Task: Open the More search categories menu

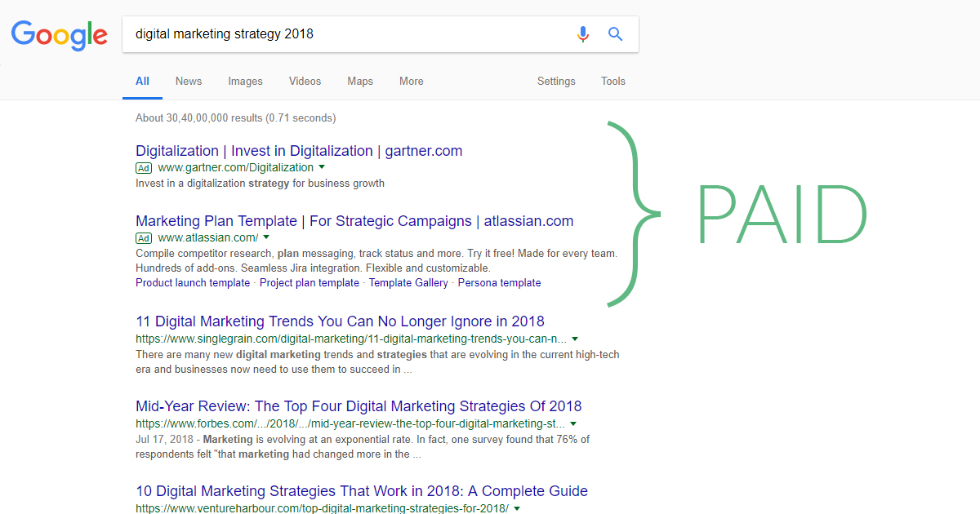Action: (411, 81)
